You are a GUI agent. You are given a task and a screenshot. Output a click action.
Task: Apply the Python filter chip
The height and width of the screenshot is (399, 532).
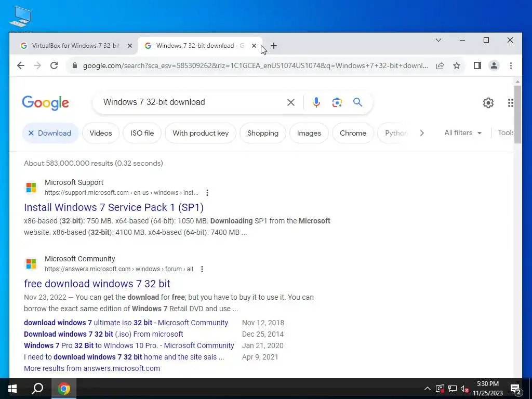point(395,133)
